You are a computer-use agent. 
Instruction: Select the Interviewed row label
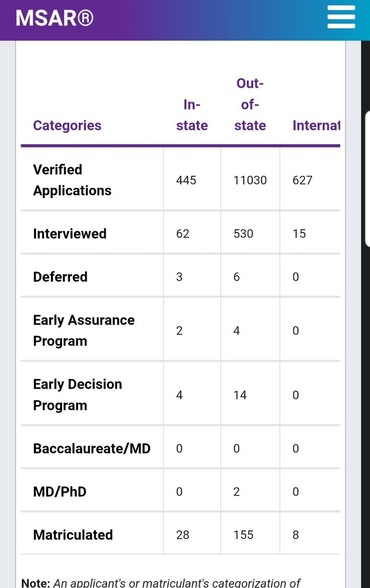[x=69, y=234]
